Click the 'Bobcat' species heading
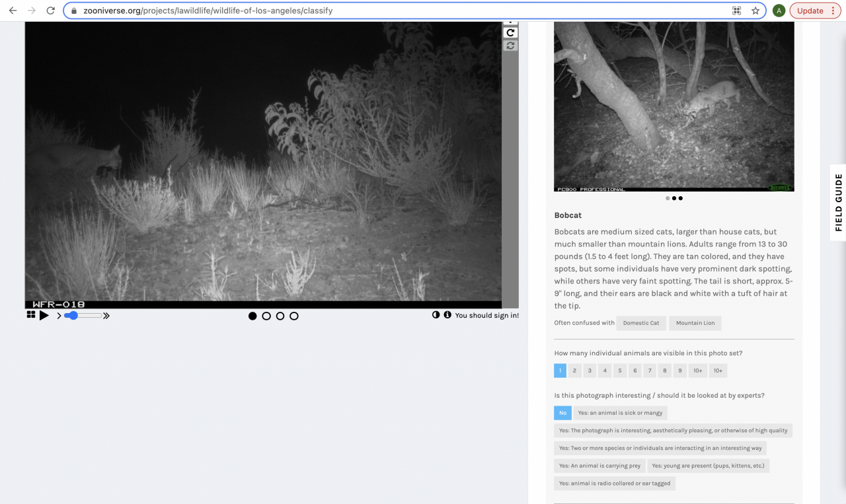 click(568, 215)
